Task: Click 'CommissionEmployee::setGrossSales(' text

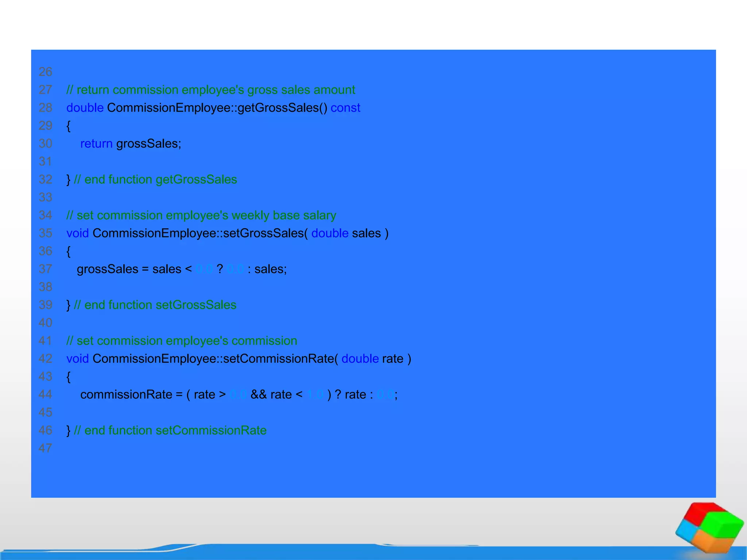Action: (x=200, y=233)
